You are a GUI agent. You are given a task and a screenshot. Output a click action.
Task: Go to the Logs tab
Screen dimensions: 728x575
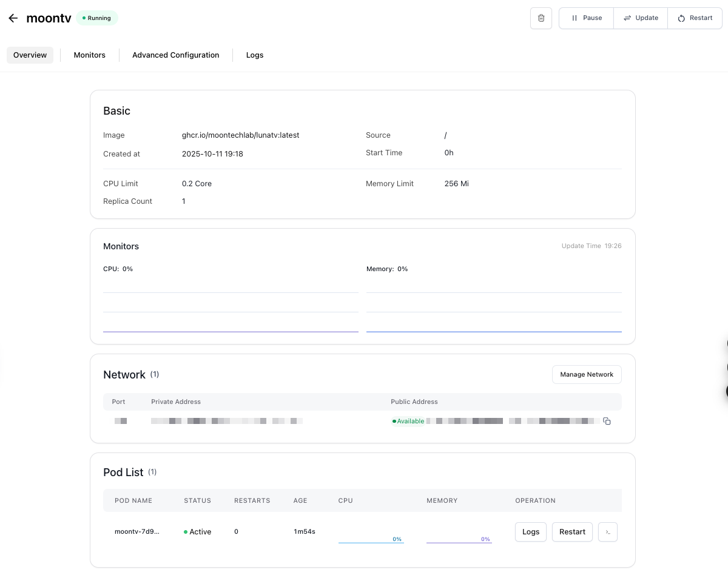[x=255, y=55]
